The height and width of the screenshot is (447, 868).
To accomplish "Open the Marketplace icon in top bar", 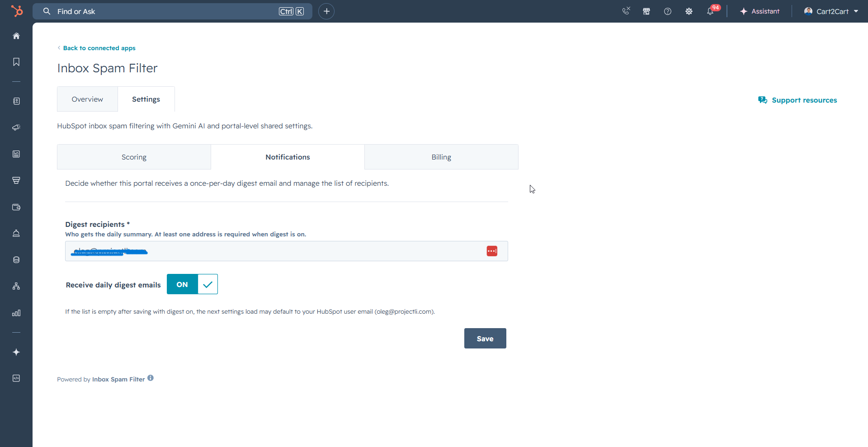I will pos(646,11).
